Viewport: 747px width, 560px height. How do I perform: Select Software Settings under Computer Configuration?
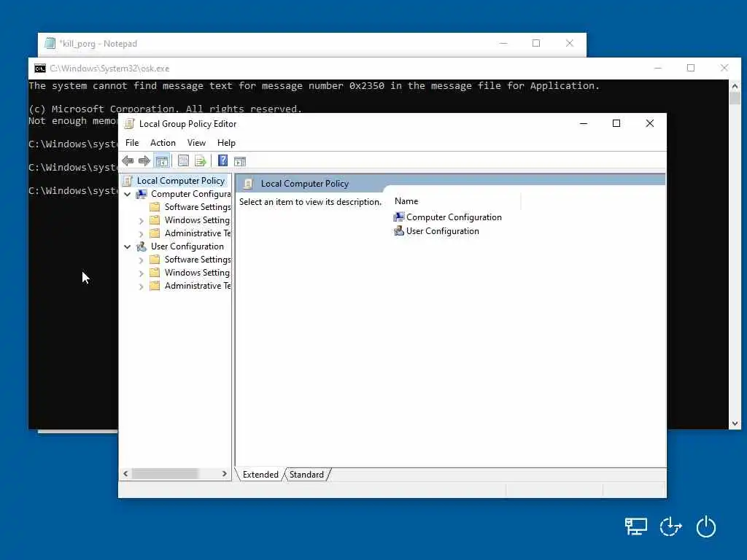[197, 207]
